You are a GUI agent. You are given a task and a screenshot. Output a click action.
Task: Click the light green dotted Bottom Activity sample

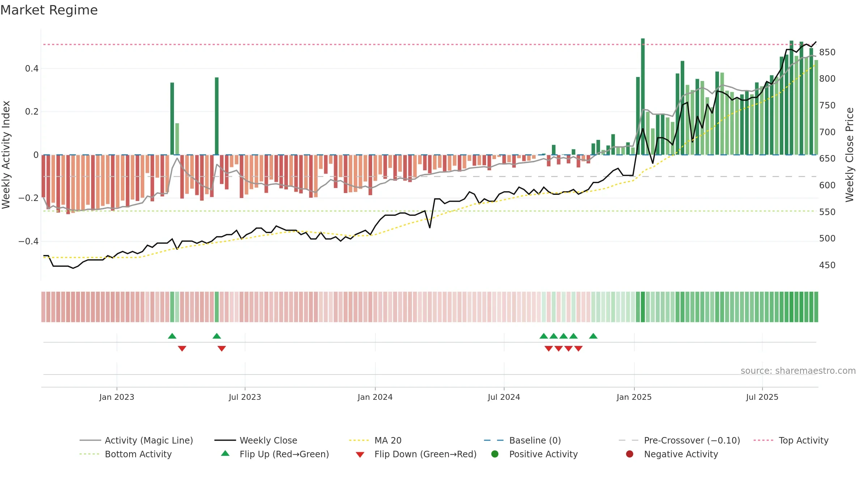tap(90, 454)
